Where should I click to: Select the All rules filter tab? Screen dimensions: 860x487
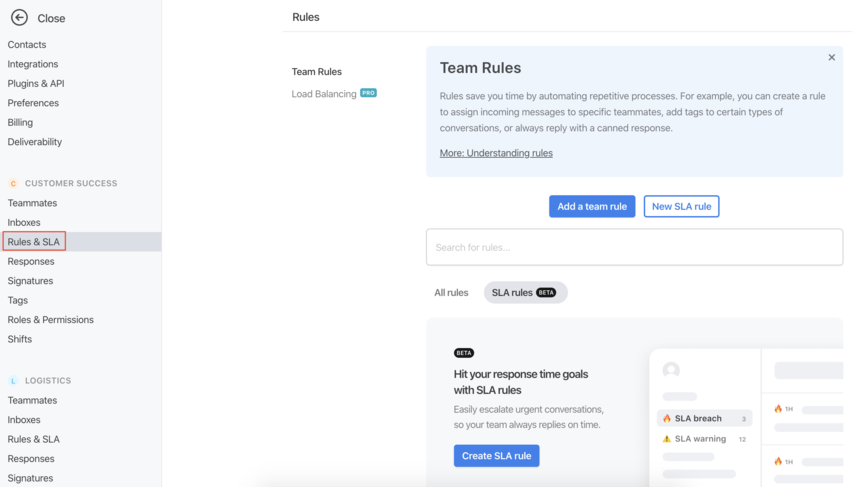coord(451,292)
